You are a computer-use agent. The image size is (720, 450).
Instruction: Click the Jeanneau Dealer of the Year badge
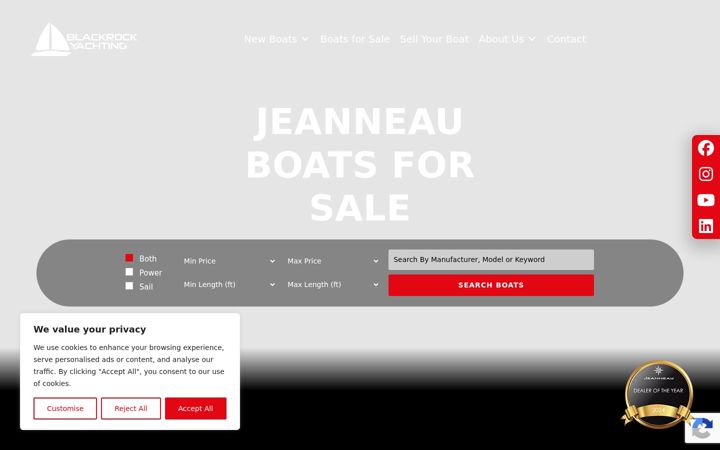pos(658,394)
